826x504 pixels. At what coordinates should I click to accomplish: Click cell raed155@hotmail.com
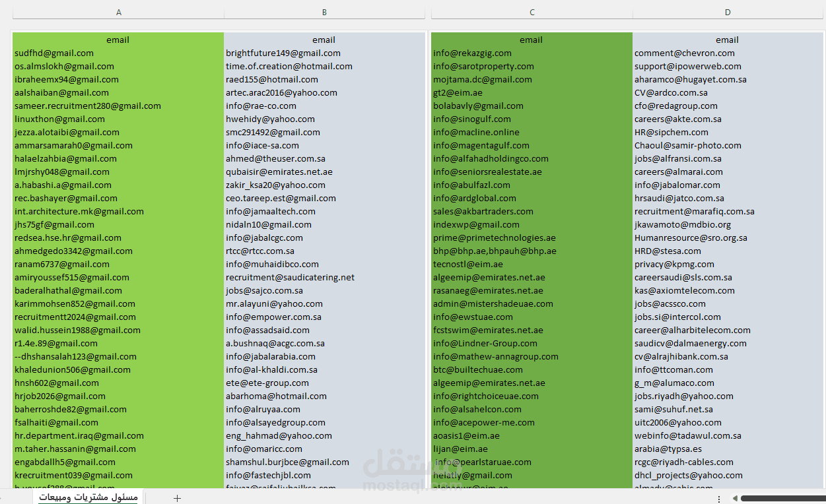324,79
